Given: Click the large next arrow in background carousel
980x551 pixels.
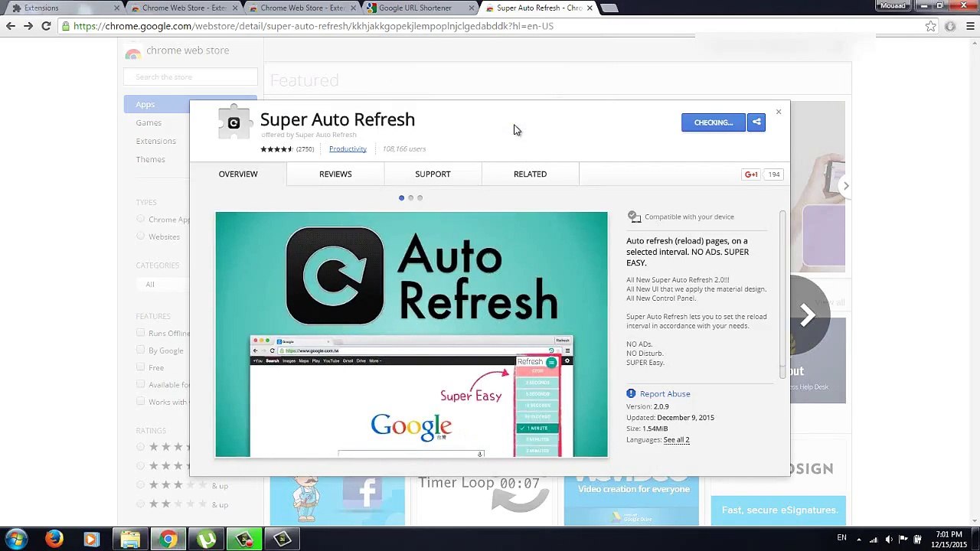Looking at the screenshot, I should 807,315.
